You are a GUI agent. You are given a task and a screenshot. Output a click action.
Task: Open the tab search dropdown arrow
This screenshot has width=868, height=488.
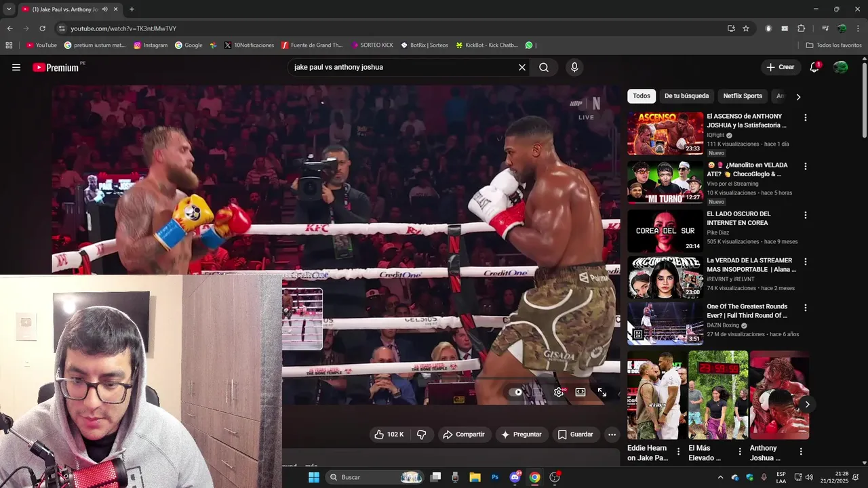(x=9, y=9)
